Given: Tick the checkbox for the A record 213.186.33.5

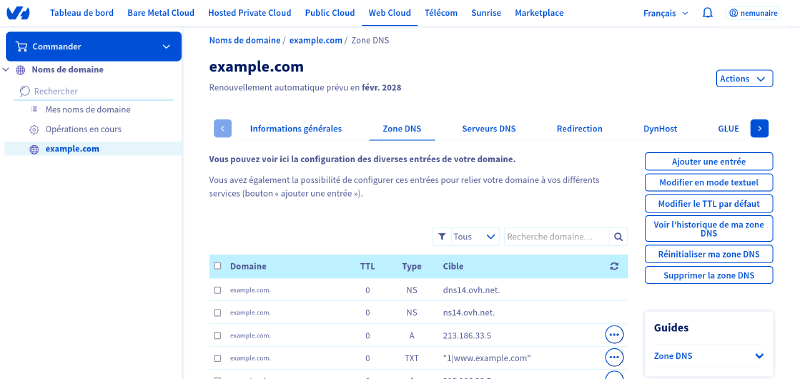Looking at the screenshot, I should coord(217,335).
